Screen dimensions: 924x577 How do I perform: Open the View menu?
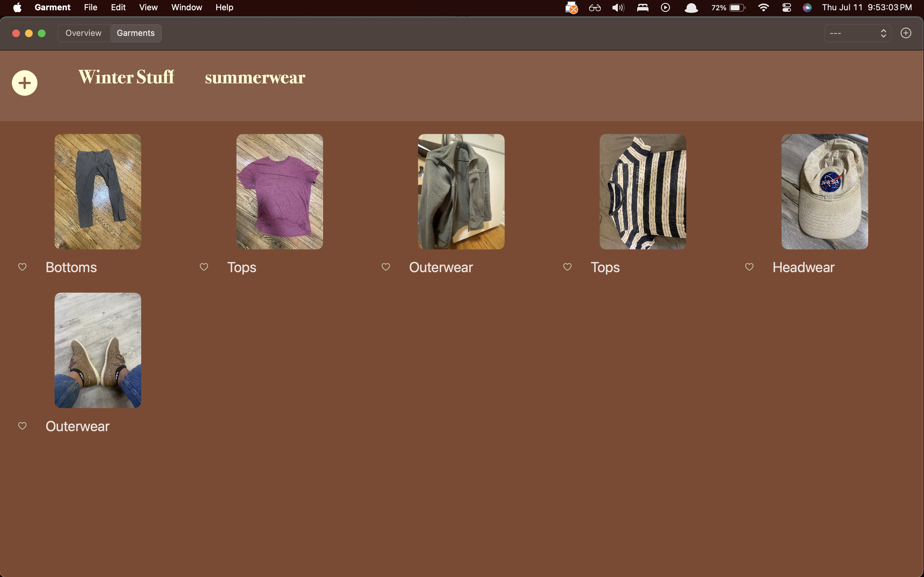pos(148,8)
